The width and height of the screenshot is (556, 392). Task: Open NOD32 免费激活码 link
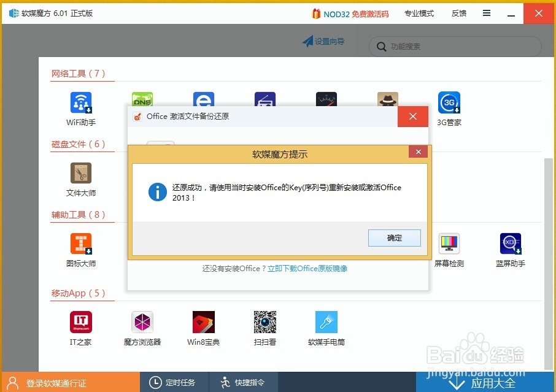(x=356, y=14)
